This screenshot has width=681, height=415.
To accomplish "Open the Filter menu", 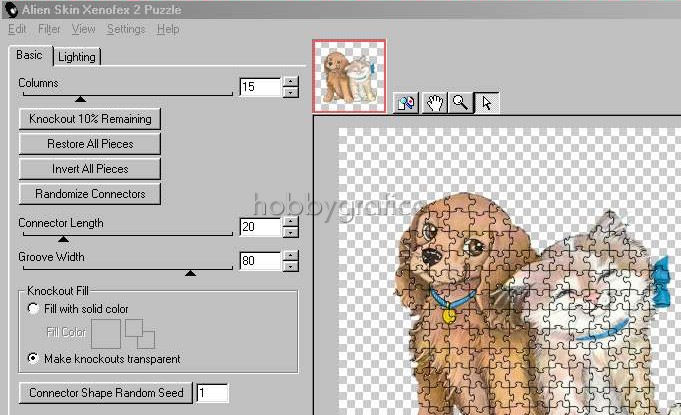I will pos(49,29).
